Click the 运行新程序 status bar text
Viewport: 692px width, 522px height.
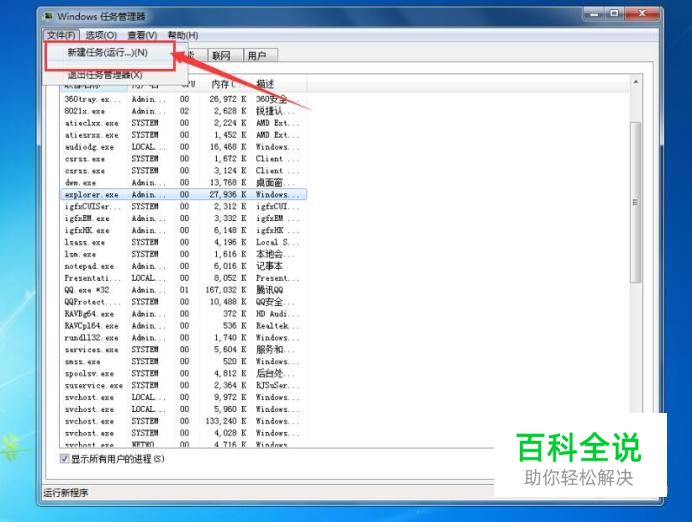66,493
